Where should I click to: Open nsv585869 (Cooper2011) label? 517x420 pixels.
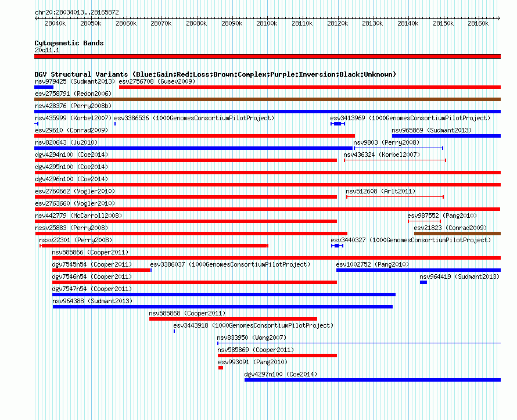(256, 350)
